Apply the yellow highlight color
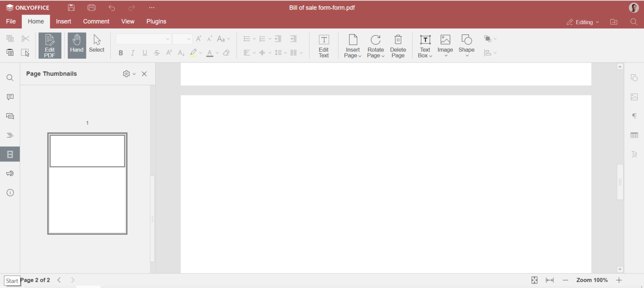Screen dimensions: 644x288 [193, 53]
